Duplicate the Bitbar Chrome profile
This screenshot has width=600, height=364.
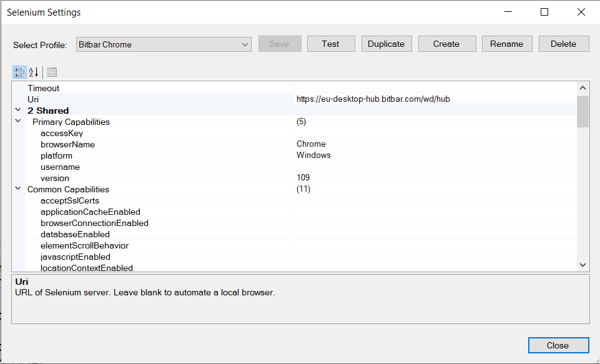pyautogui.click(x=386, y=44)
